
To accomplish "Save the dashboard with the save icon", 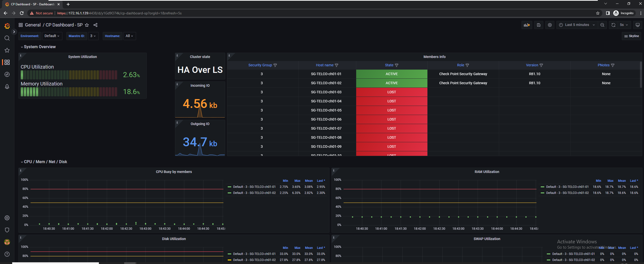I will [538, 25].
